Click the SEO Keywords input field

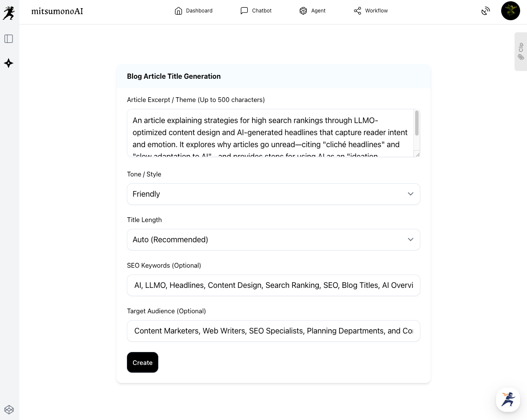point(273,285)
